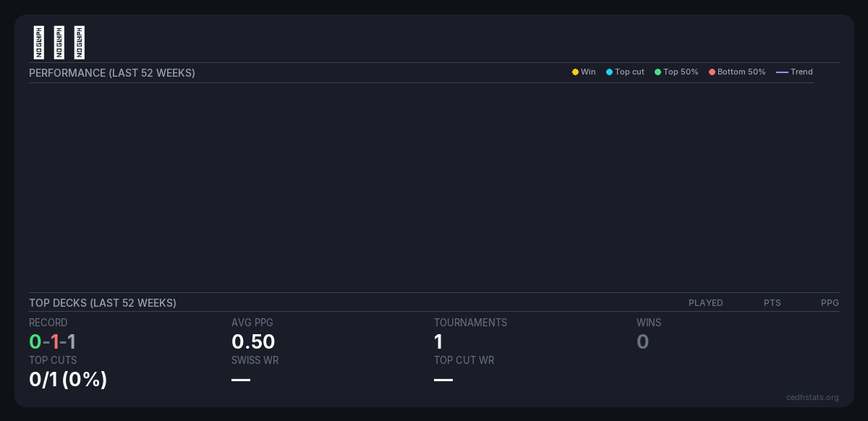Click the 0.50 average PPG value
The height and width of the screenshot is (421, 868).
pos(253,341)
